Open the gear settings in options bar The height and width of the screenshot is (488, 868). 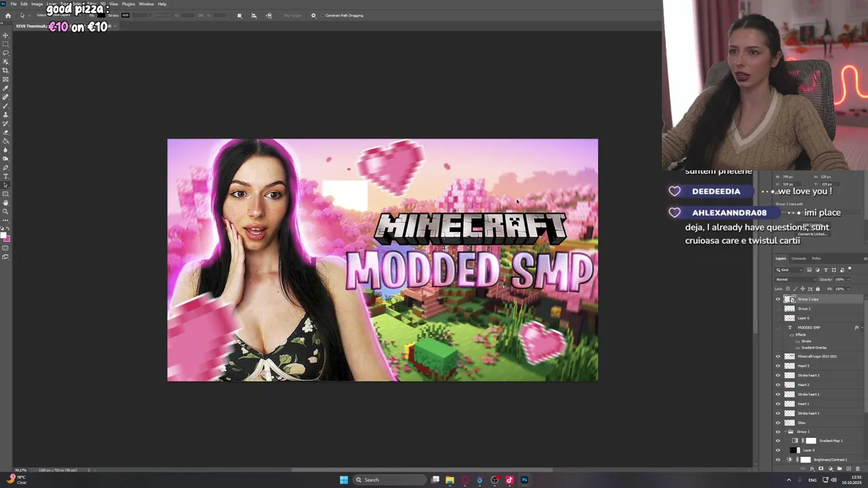coord(313,16)
